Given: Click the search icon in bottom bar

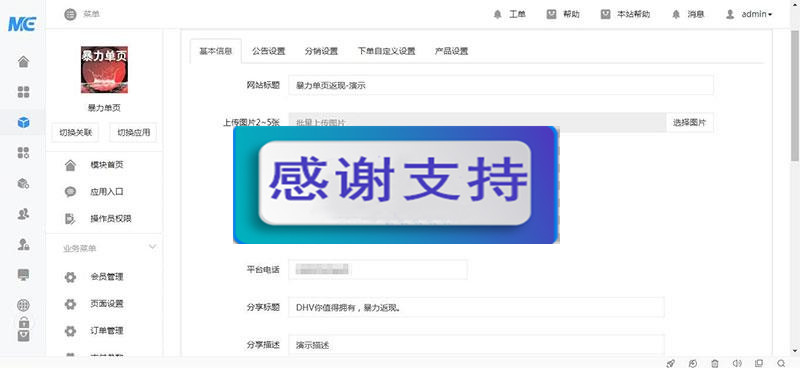Looking at the screenshot, I should point(781,363).
